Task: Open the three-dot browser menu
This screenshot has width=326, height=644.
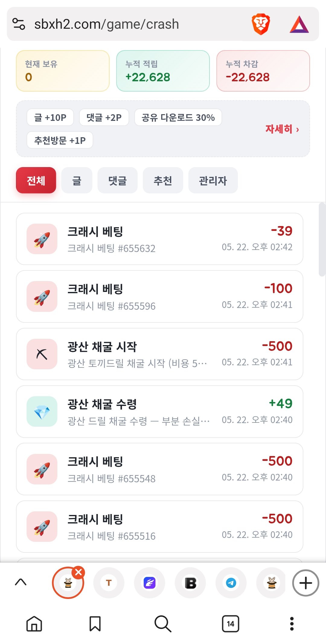Action: pos(292,624)
